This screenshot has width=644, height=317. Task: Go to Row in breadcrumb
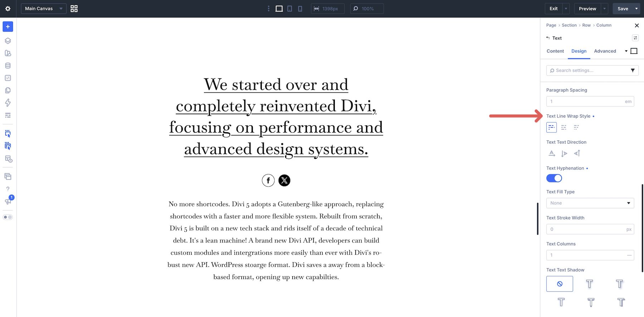pos(586,25)
